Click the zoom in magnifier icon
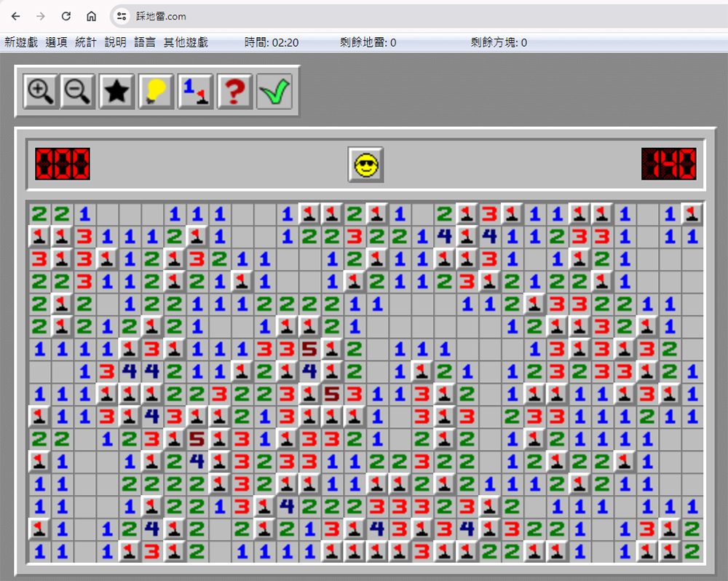This screenshot has height=581, width=728. [41, 91]
